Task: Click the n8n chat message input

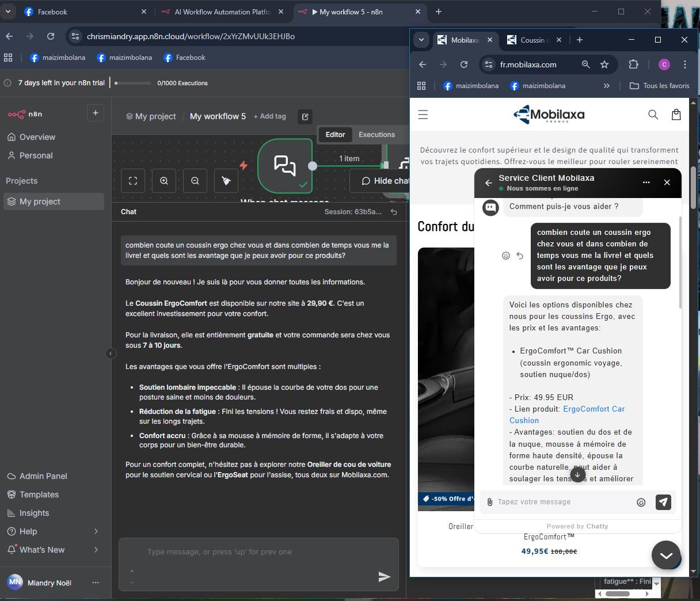Action: [x=253, y=552]
